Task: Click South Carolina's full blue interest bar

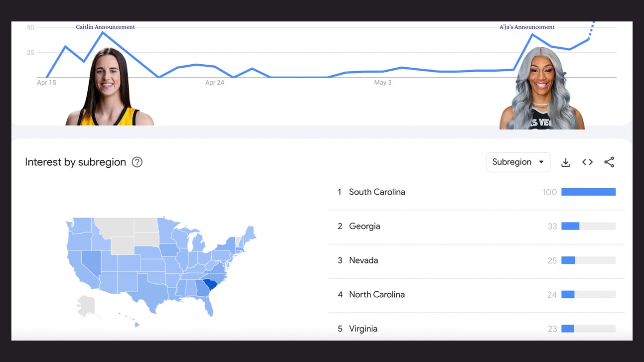Action: pos(588,192)
